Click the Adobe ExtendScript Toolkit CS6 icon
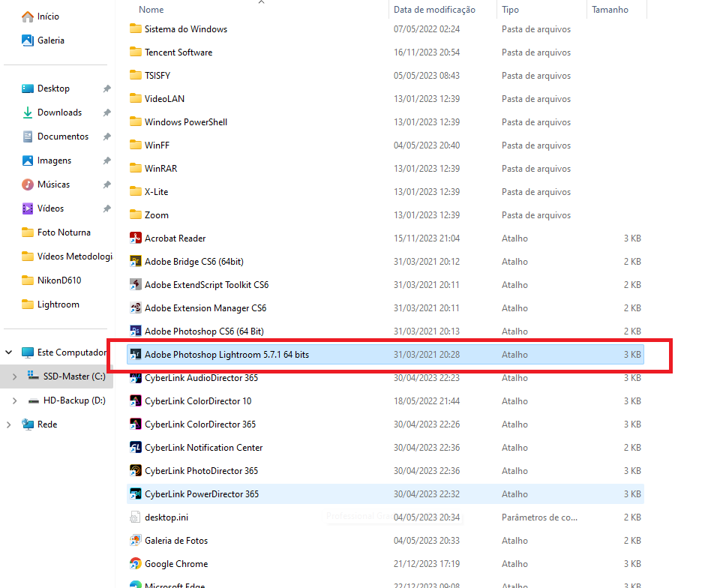 (135, 285)
